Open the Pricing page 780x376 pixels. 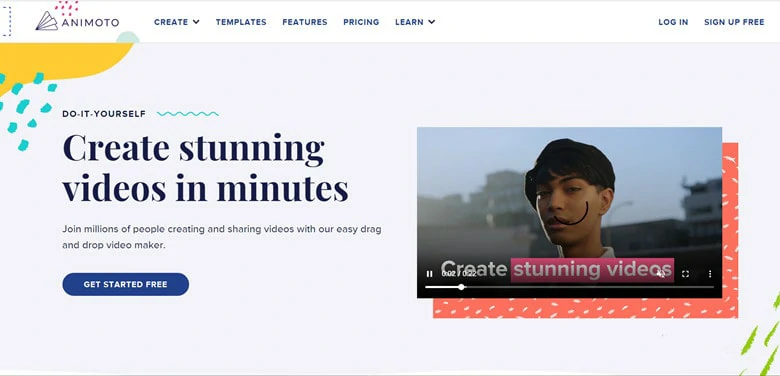pos(361,22)
